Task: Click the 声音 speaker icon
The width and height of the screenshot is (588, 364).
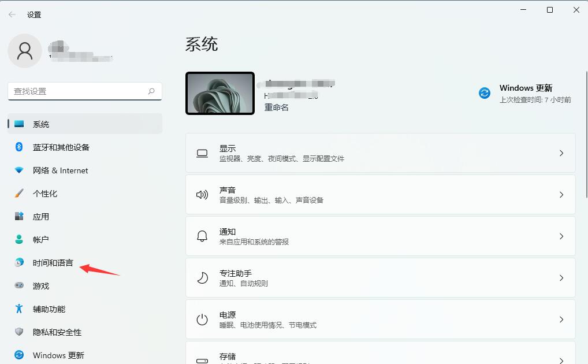Action: click(202, 194)
